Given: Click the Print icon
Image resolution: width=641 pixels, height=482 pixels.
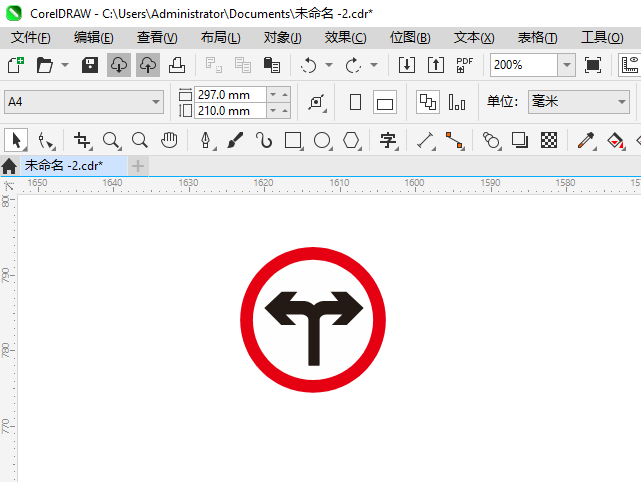Looking at the screenshot, I should pos(177,65).
